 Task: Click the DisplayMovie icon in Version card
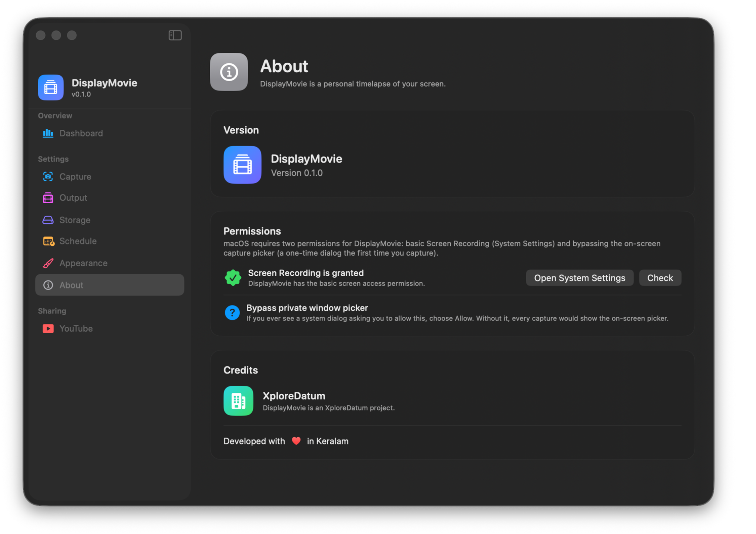242,165
